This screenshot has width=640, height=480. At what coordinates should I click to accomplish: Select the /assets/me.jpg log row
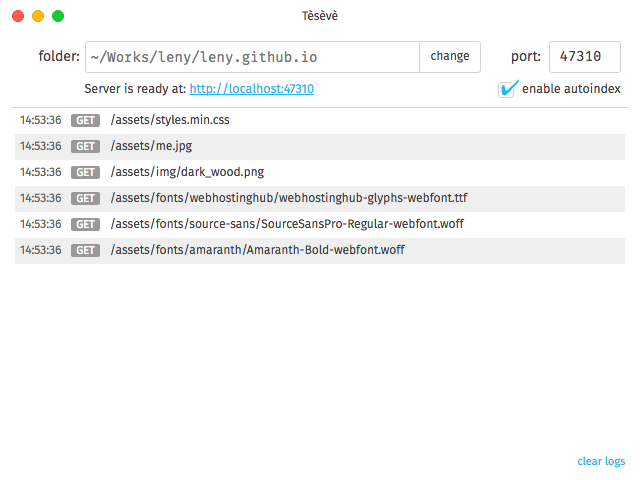click(320, 147)
